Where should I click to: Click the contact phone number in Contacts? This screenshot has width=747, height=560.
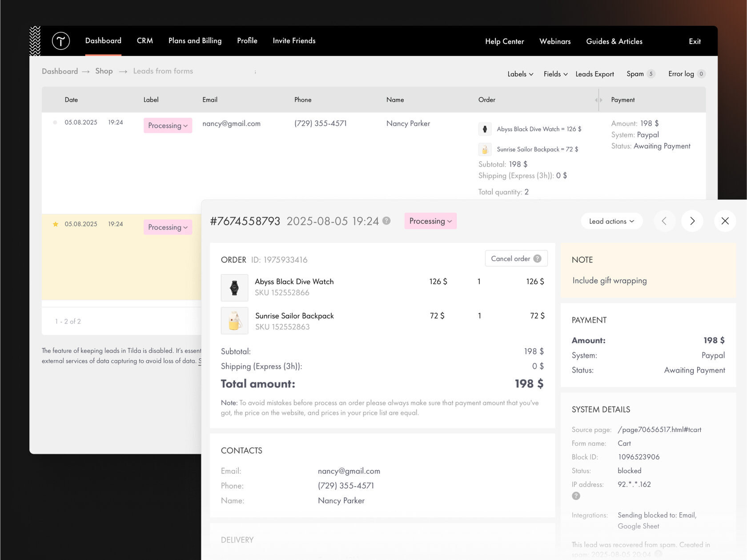pyautogui.click(x=346, y=486)
